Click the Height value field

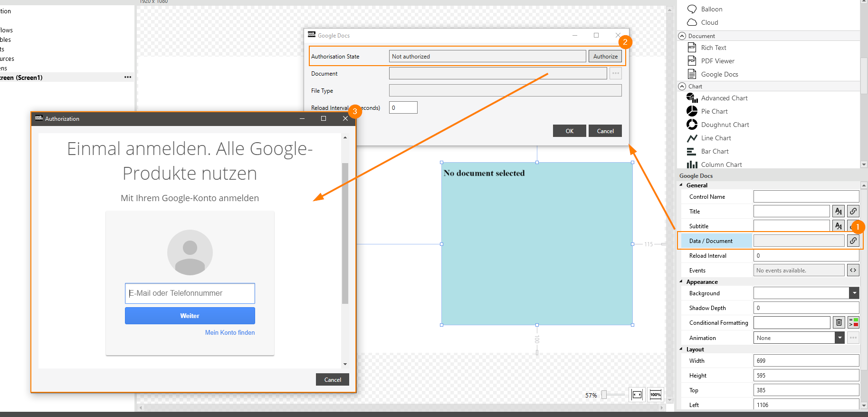(x=806, y=375)
